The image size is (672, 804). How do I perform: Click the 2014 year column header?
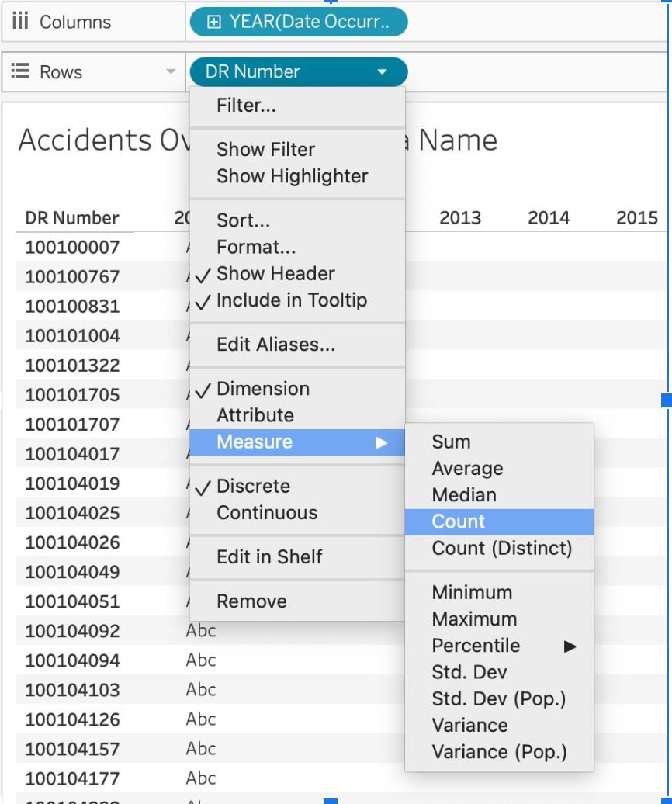pyautogui.click(x=549, y=218)
